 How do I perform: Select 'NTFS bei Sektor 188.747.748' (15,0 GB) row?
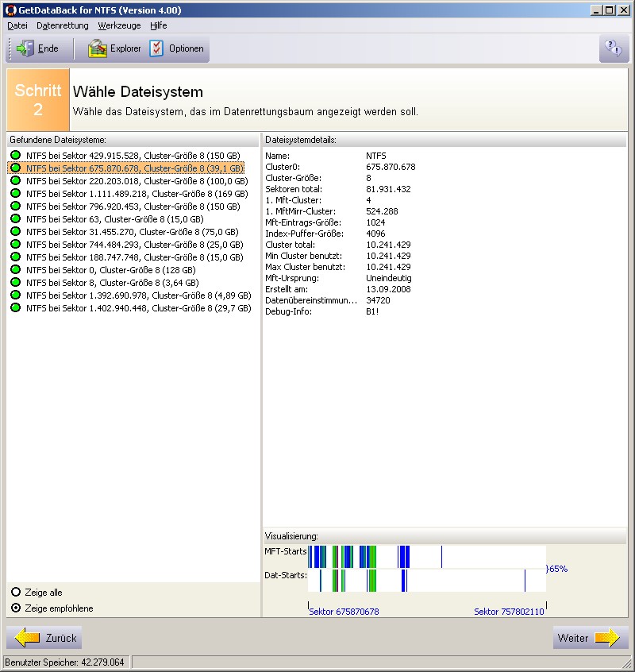click(x=135, y=257)
